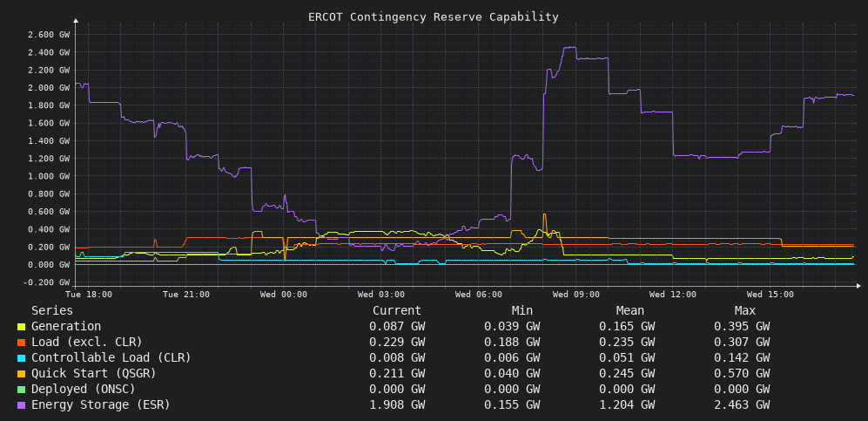Click Controllable Load min value 0.006 GW
The height and width of the screenshot is (421, 868).
[512, 358]
